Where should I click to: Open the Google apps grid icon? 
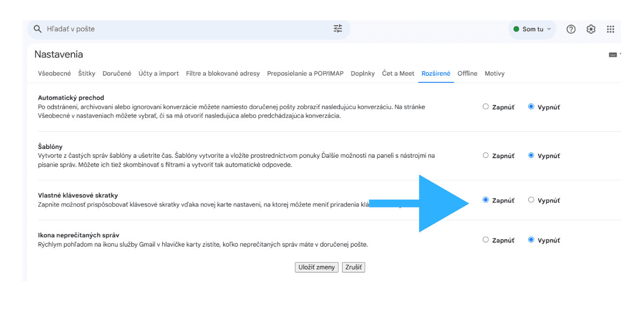(610, 29)
